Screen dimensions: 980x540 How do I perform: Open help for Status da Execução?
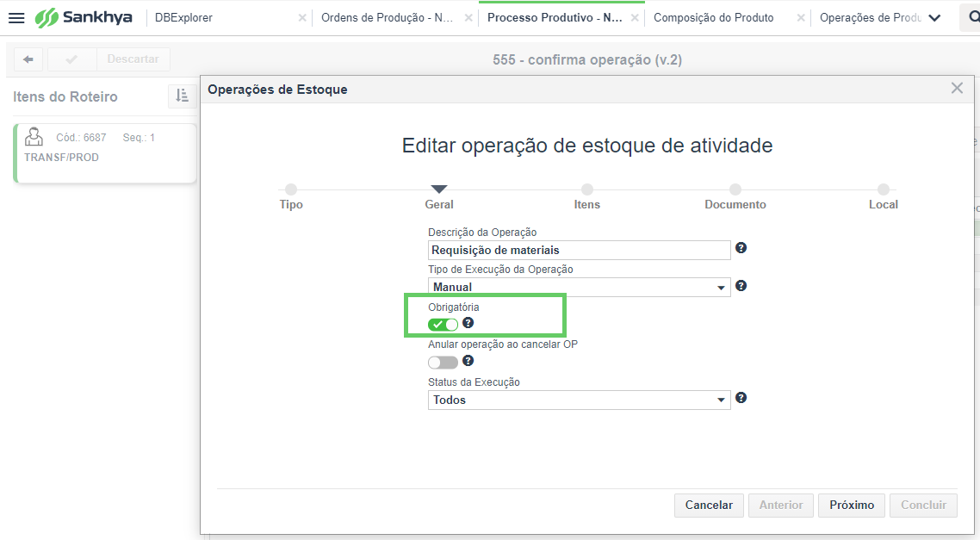(x=741, y=398)
